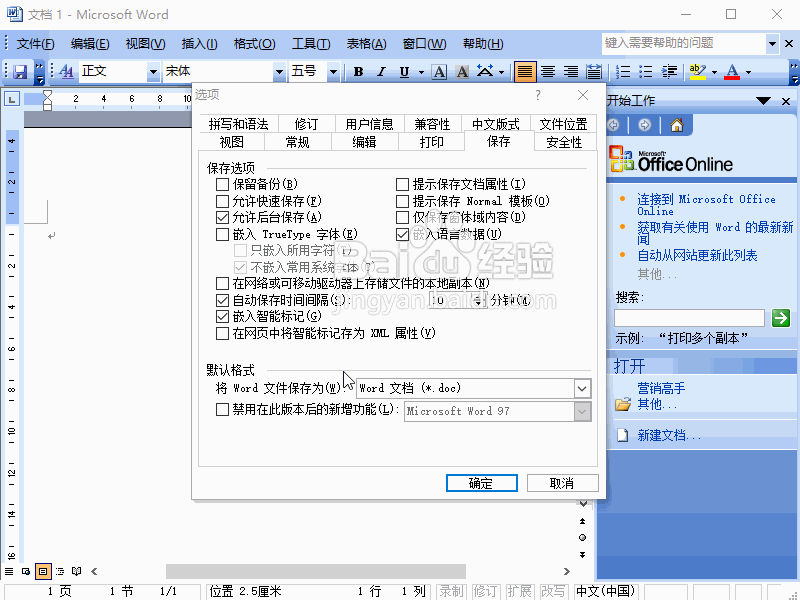Expand the highlight color dropdown arrow
800x600 pixels.
point(714,72)
